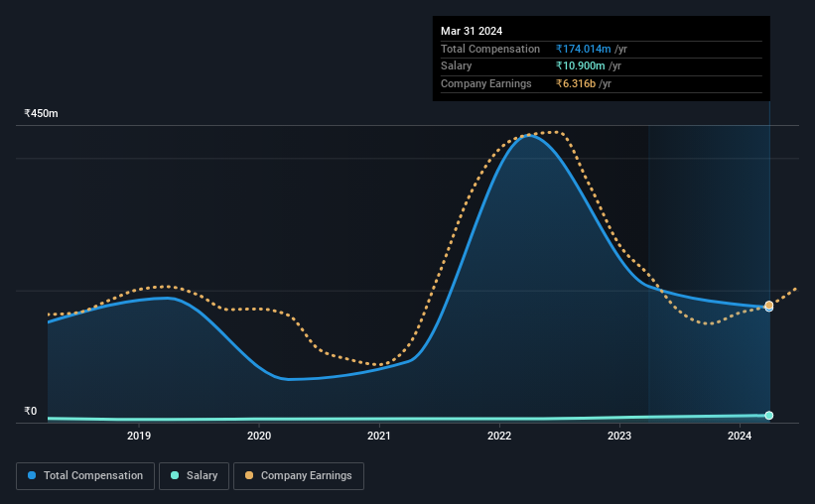Click the orange Company Earnings legend dot
This screenshot has height=504, width=815.
[249, 475]
